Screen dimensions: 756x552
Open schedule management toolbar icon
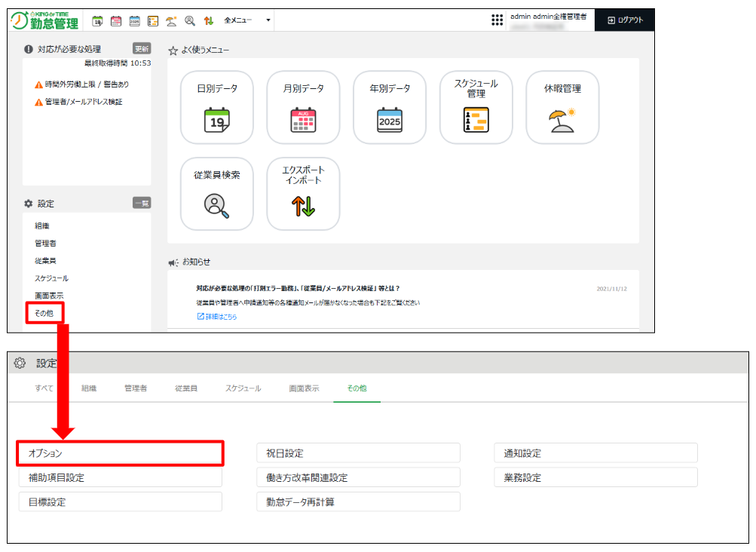[153, 21]
